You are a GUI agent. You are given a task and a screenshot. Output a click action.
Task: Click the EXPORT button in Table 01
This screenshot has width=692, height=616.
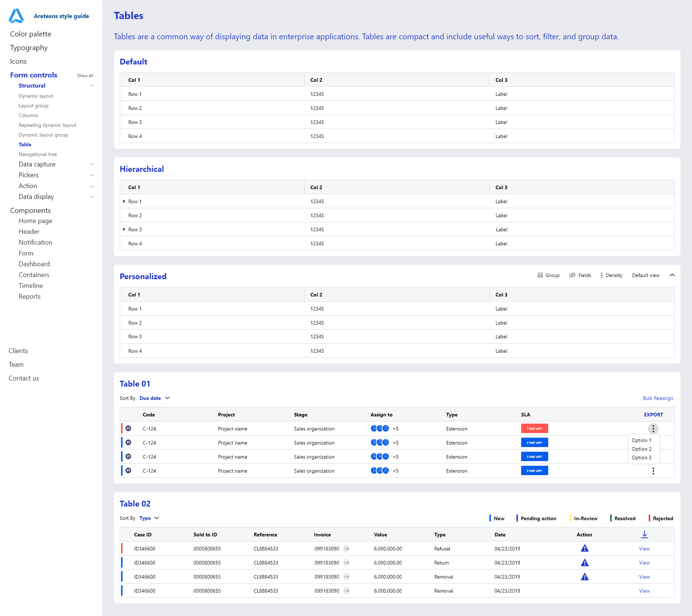click(x=653, y=415)
